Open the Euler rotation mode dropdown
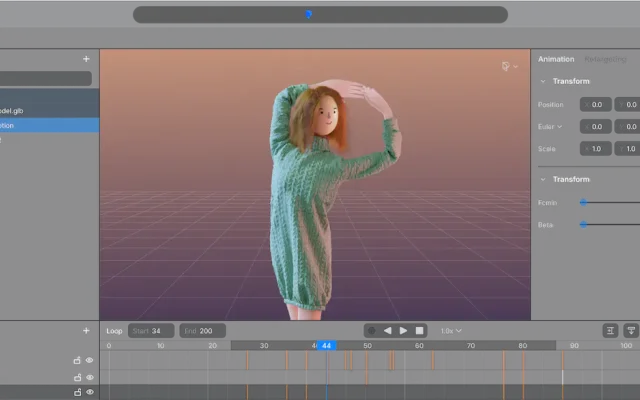This screenshot has height=400, width=640. (550, 127)
